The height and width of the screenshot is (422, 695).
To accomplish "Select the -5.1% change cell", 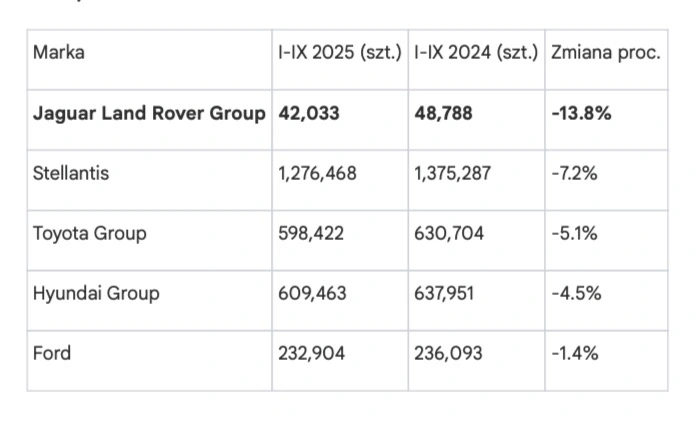I will (x=574, y=233).
